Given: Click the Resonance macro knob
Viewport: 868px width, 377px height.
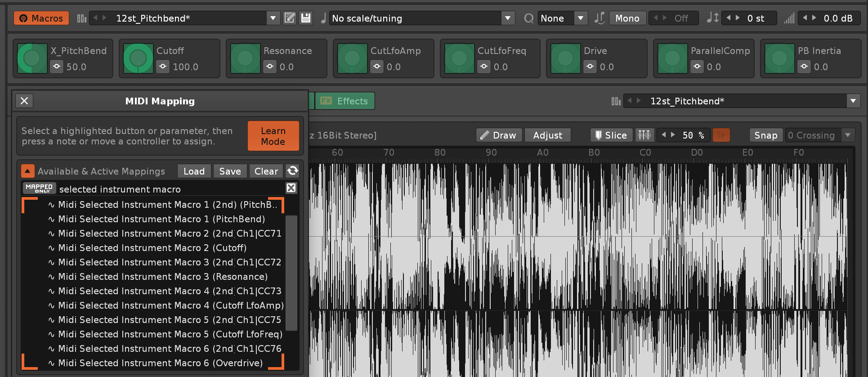Looking at the screenshot, I should [x=245, y=58].
